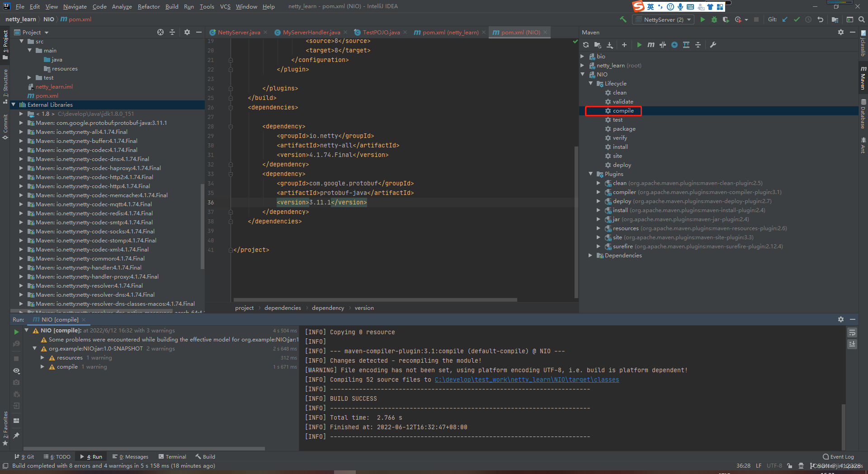Collapse the Lifecycle node under NIO

(590, 83)
